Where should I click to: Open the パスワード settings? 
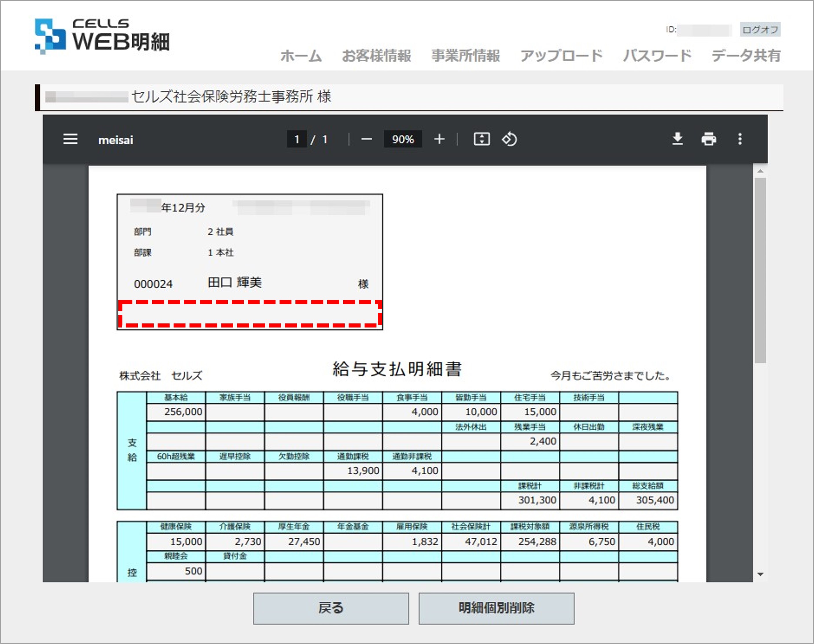click(x=657, y=56)
